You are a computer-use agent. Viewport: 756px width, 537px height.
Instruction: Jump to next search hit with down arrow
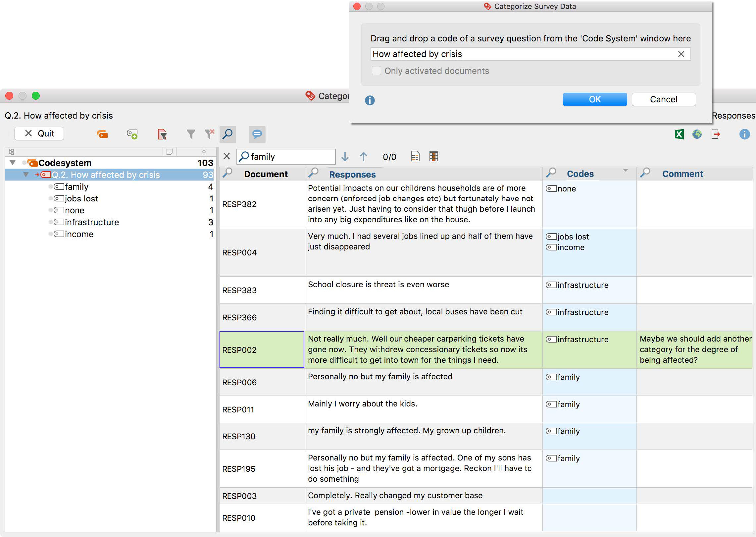tap(345, 156)
